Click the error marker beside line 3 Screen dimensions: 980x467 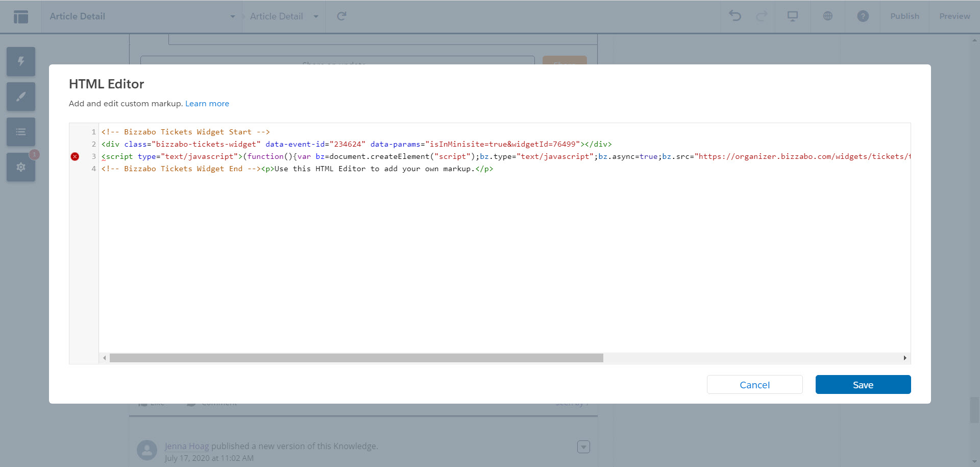pyautogui.click(x=75, y=156)
